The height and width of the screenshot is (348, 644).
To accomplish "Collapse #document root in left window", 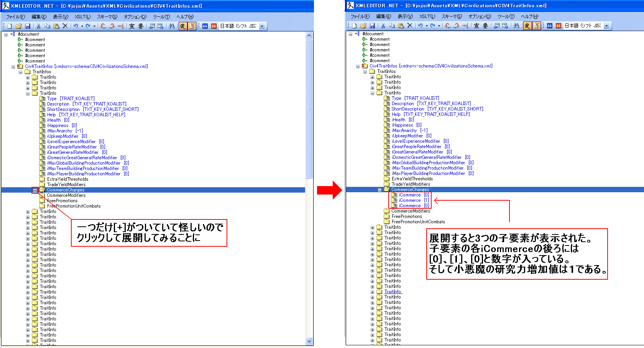I will pyautogui.click(x=6, y=35).
